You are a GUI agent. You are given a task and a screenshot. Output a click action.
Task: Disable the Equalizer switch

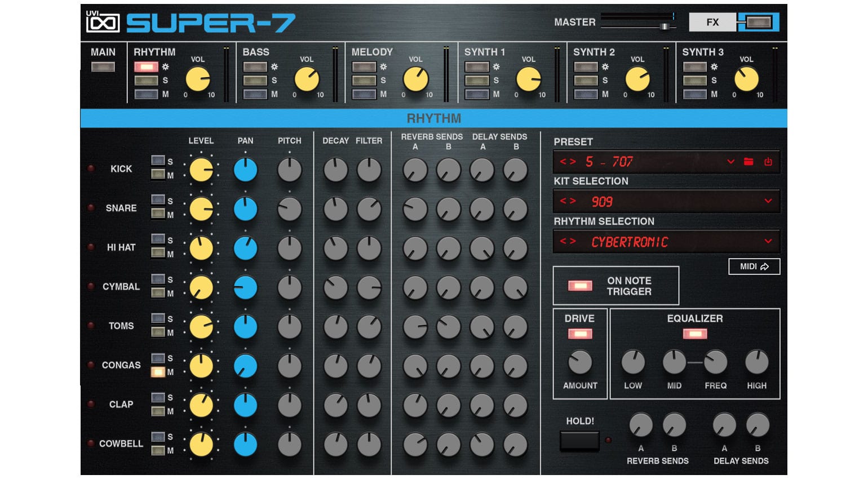[695, 334]
